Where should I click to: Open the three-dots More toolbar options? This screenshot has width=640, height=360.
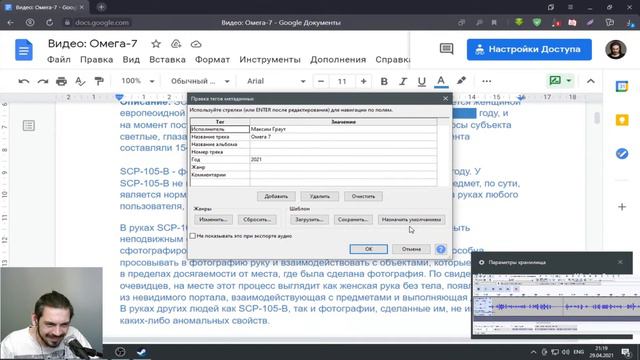click(x=486, y=81)
